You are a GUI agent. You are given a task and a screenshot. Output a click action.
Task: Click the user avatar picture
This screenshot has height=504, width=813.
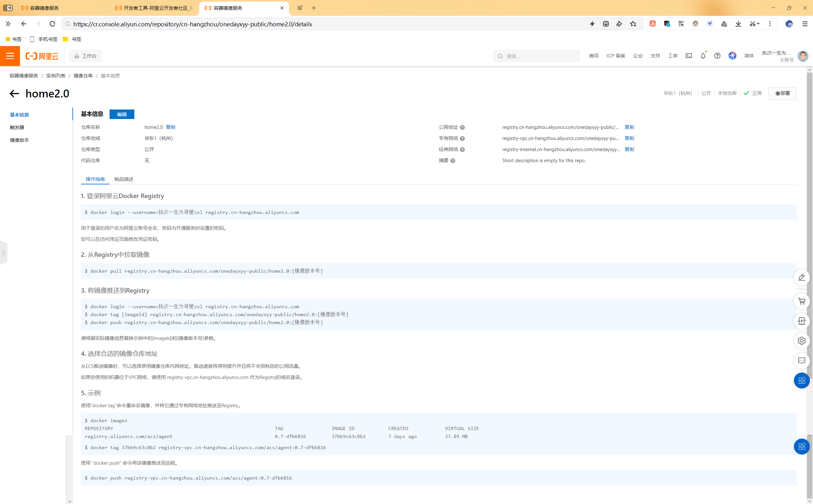pos(802,56)
